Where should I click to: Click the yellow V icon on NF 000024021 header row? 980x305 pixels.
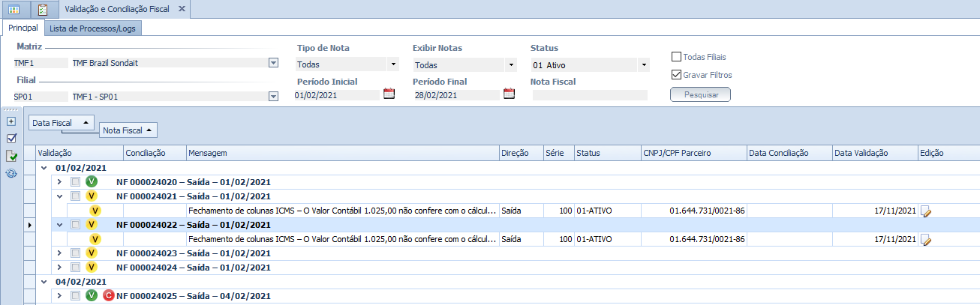(92, 196)
